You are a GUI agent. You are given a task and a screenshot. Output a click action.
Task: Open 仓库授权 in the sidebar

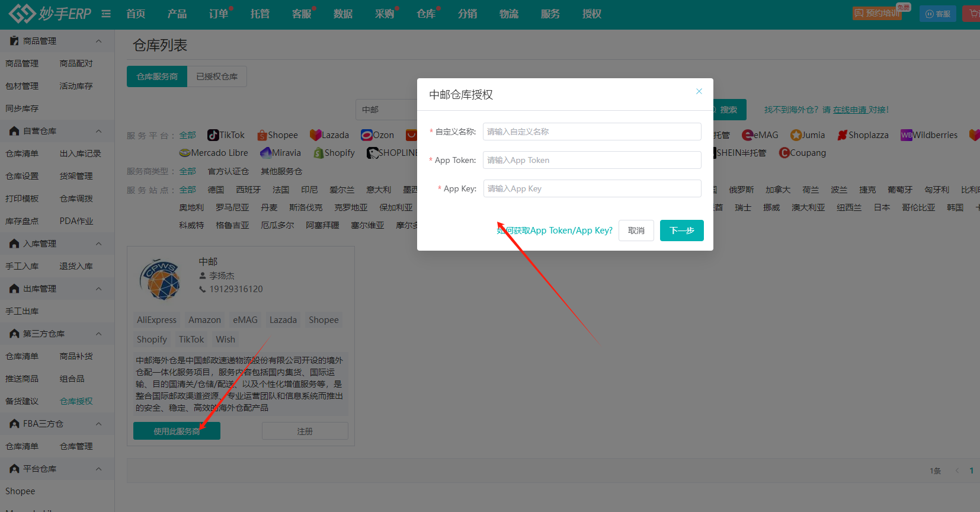click(x=76, y=401)
